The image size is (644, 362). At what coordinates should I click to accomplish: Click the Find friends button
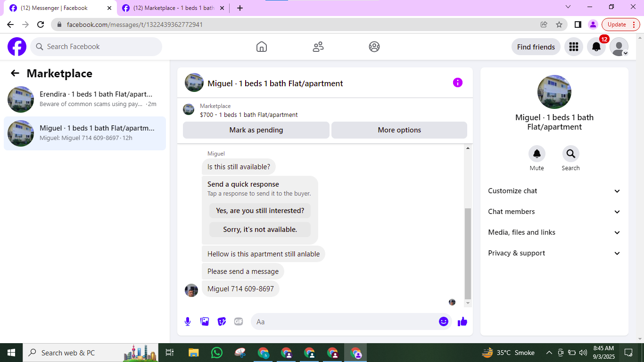coord(536,47)
